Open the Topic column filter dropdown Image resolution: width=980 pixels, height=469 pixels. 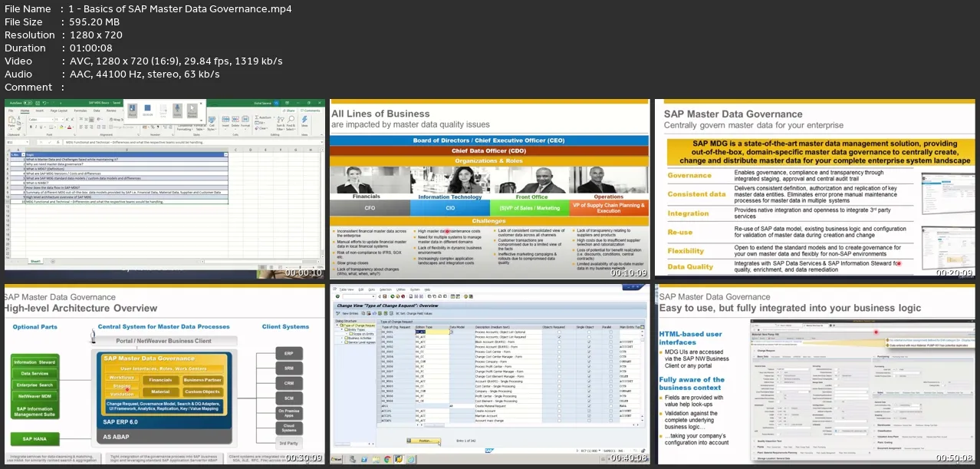tap(225, 155)
